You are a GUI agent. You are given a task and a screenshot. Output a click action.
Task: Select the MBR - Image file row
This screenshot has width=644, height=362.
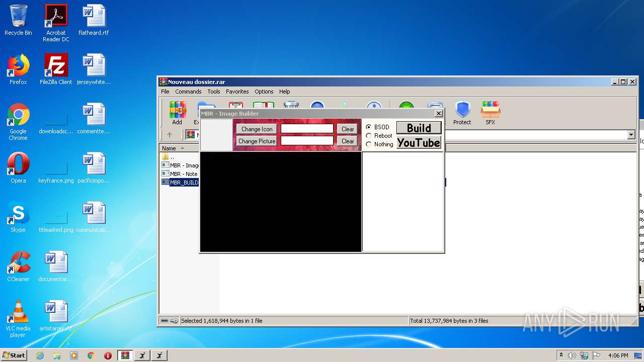[x=181, y=165]
